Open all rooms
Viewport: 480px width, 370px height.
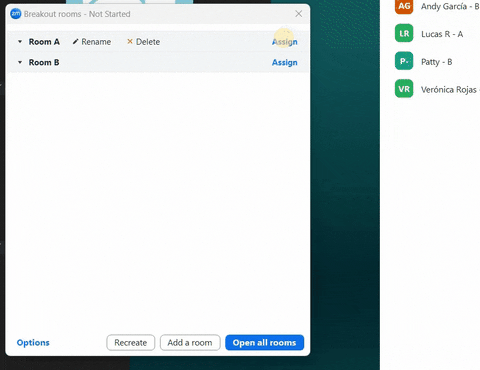pos(265,343)
